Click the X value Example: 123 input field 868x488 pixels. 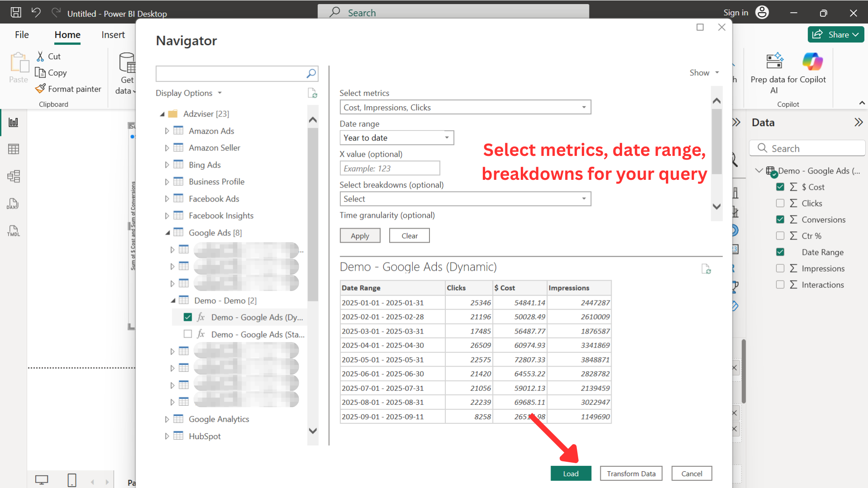(x=390, y=168)
